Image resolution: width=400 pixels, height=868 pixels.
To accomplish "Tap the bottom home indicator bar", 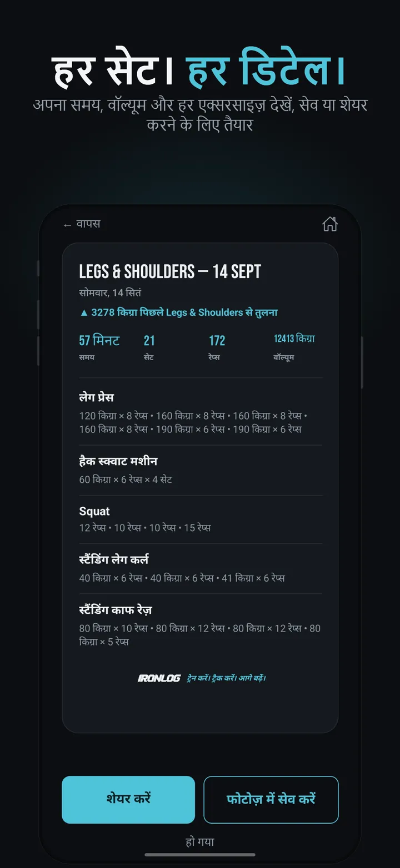I will click(200, 855).
